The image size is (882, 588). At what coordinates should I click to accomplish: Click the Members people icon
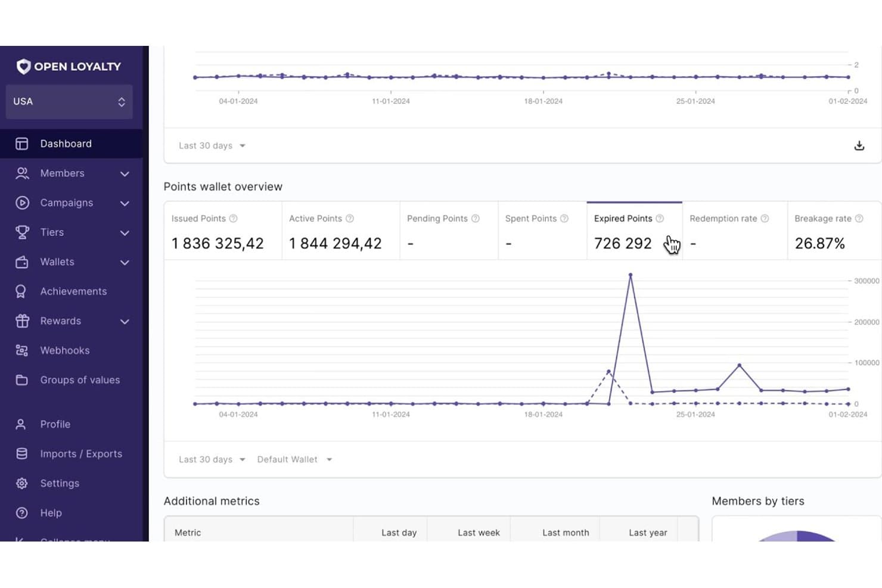[x=22, y=173]
